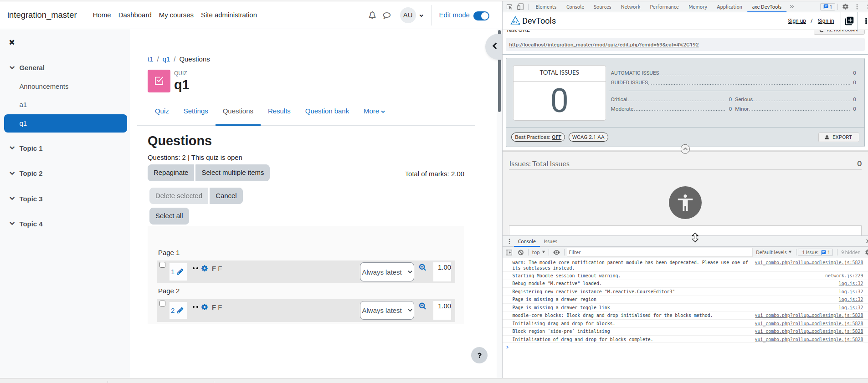Edit question 2 with the pencil icon
Image resolution: width=868 pixels, height=383 pixels.
click(180, 311)
